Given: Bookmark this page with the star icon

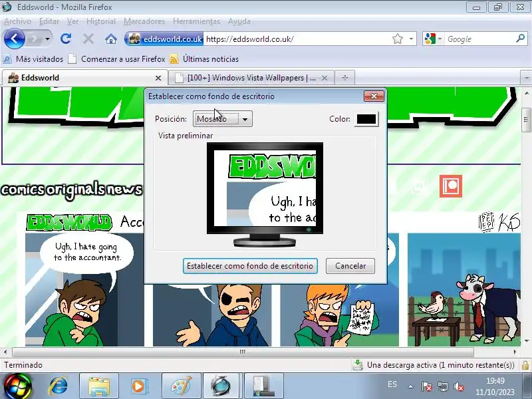Looking at the screenshot, I should [397, 39].
